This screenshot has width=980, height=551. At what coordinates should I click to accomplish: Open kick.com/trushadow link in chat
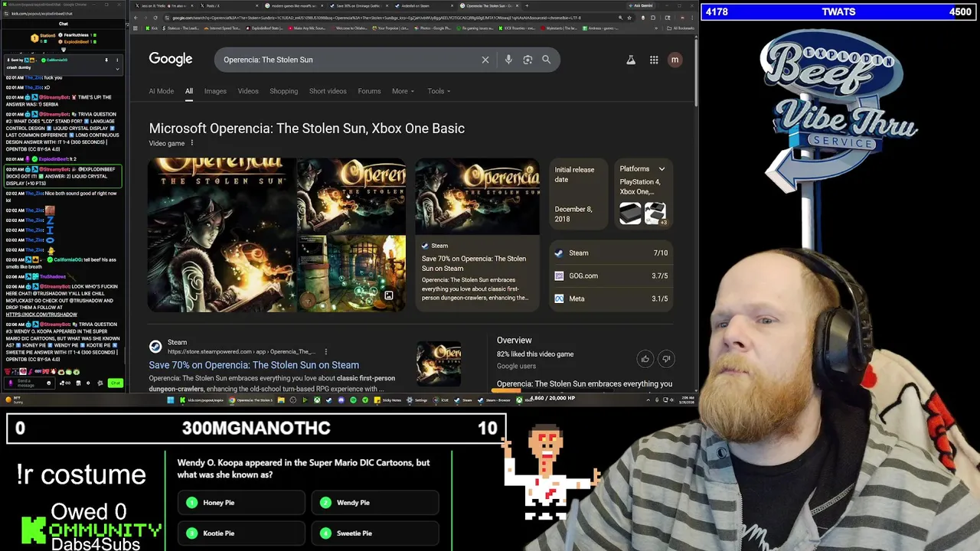coord(41,314)
